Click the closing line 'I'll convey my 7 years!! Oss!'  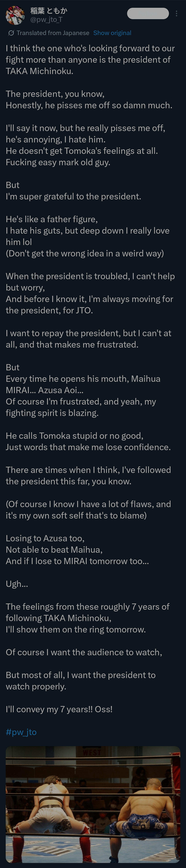tap(59, 709)
